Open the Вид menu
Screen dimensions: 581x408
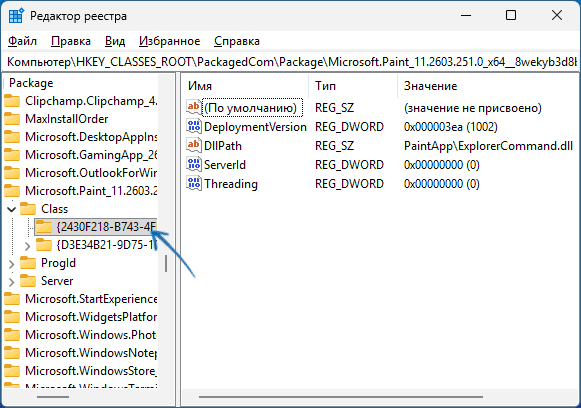coord(115,41)
